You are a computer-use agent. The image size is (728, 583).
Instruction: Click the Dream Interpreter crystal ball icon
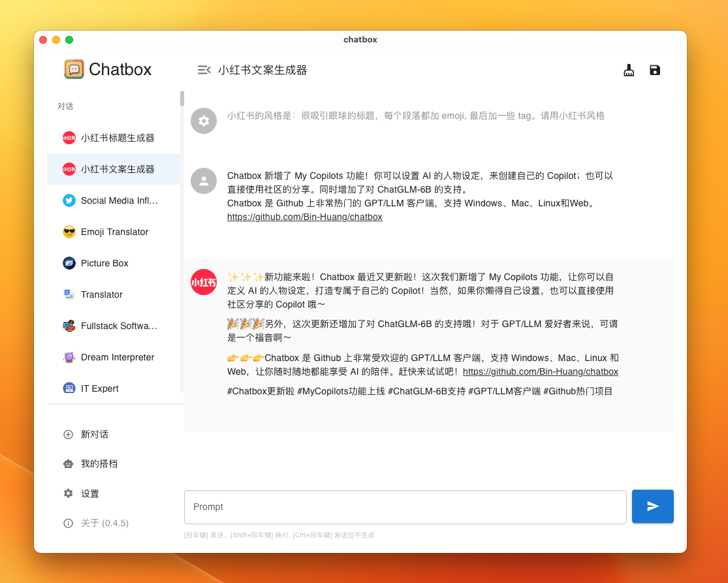pyautogui.click(x=69, y=357)
